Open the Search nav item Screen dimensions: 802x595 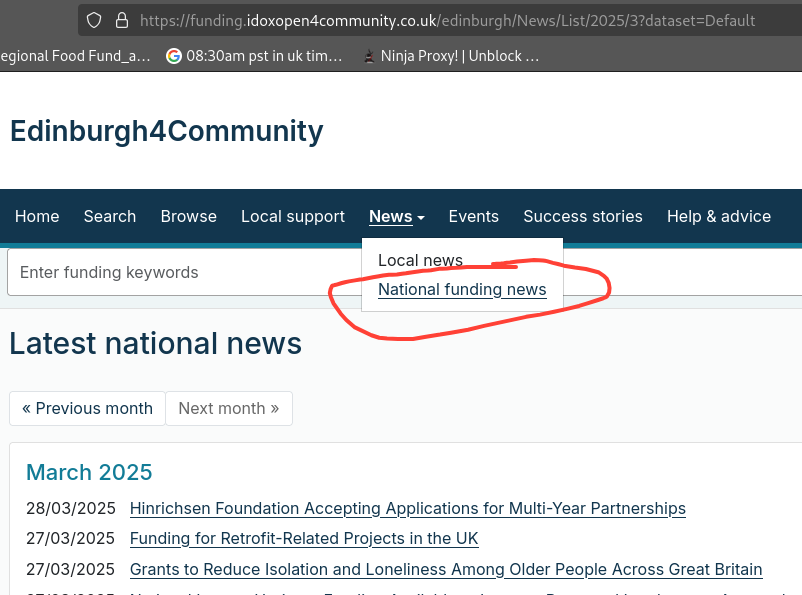(110, 216)
